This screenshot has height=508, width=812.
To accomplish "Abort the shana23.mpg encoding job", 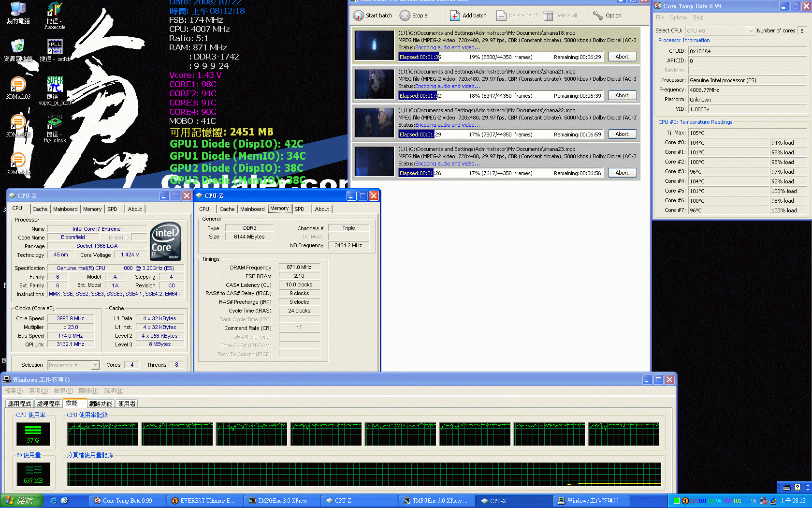I will (622, 173).
